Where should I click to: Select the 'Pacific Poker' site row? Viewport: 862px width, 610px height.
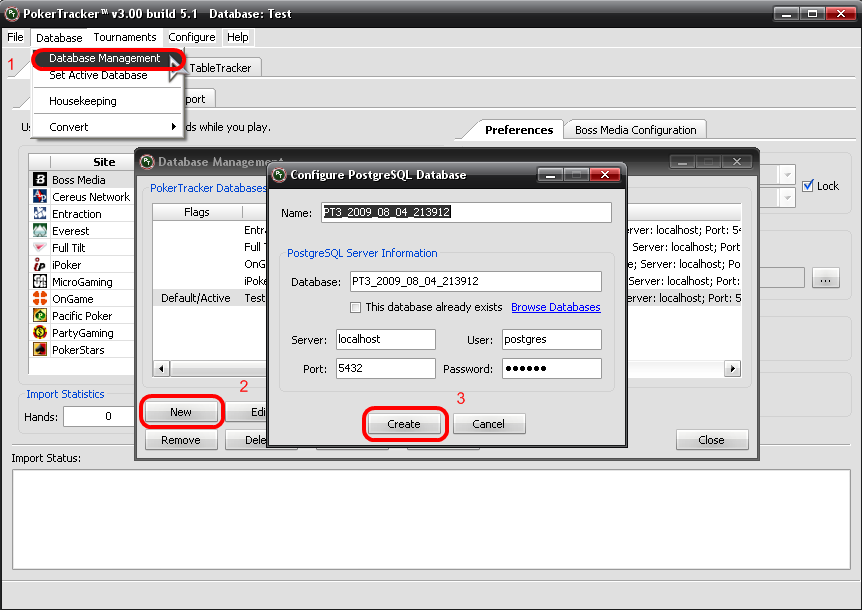pos(82,316)
